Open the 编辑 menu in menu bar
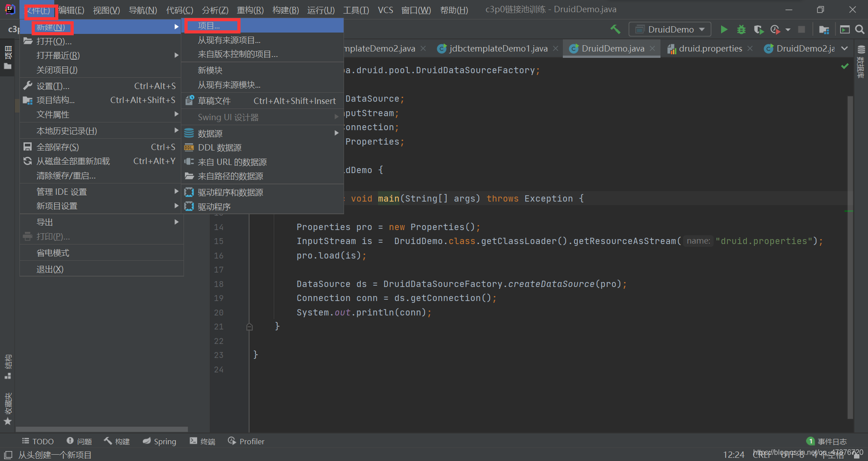This screenshot has width=868, height=461. pyautogui.click(x=71, y=10)
